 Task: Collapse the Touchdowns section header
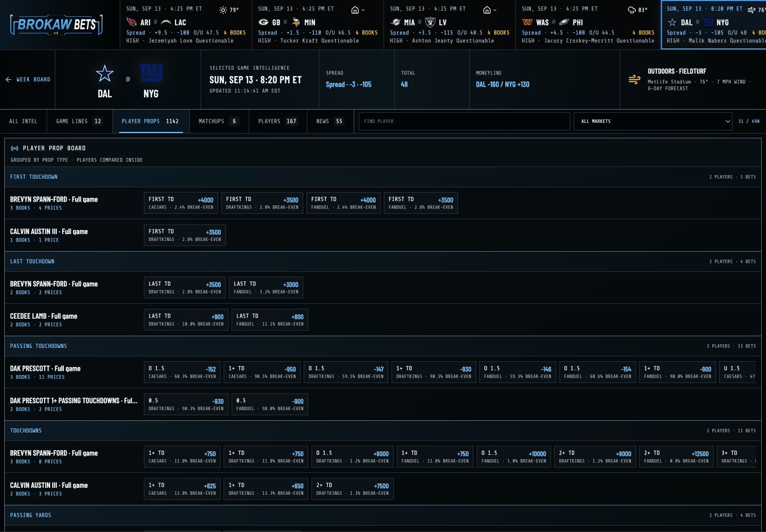click(383, 430)
